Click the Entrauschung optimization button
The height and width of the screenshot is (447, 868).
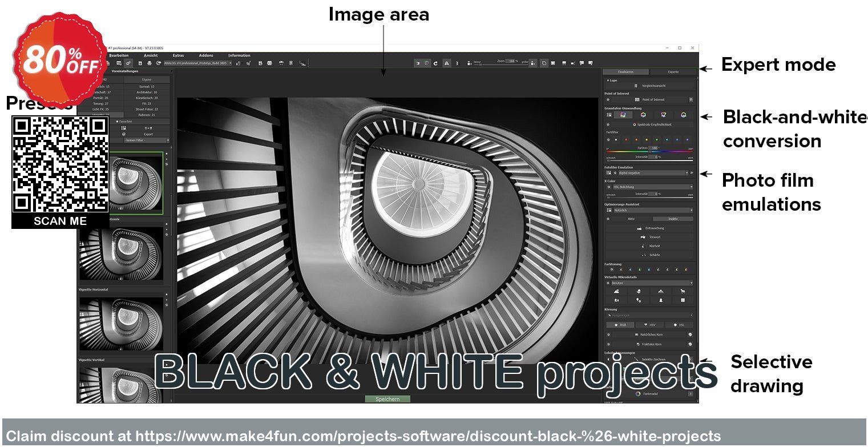coord(649,228)
